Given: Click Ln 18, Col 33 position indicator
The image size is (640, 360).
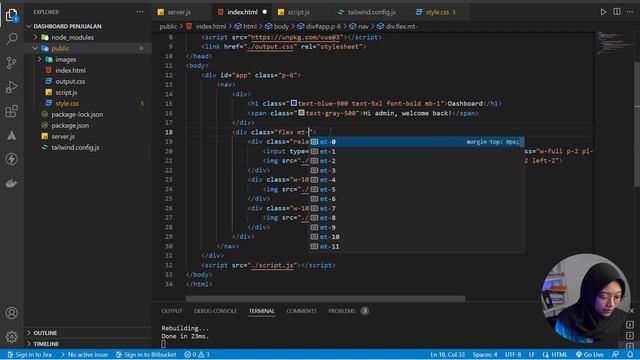Looking at the screenshot, I should [x=447, y=354].
